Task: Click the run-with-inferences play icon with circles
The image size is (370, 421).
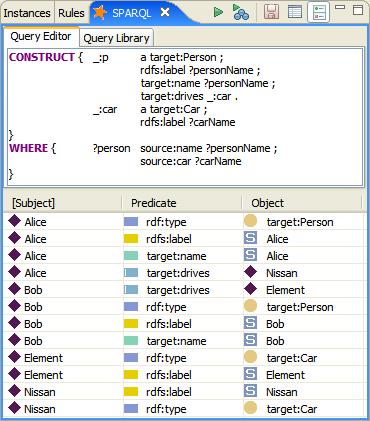Action: click(241, 12)
